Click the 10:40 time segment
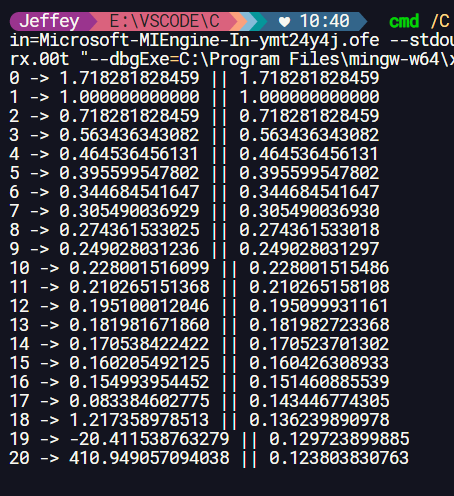Screen dimensions: 454x496 click(325, 21)
